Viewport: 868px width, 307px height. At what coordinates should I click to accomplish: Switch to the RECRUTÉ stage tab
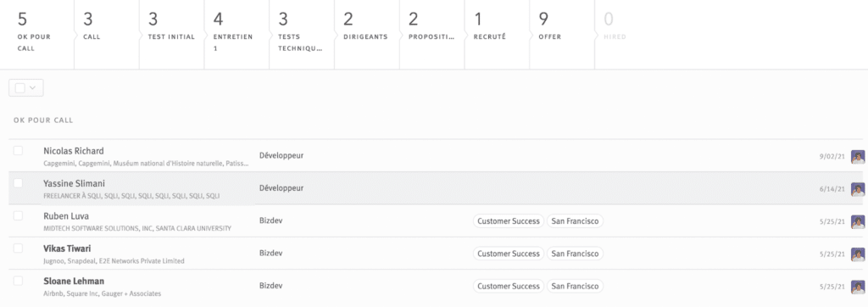click(497, 35)
